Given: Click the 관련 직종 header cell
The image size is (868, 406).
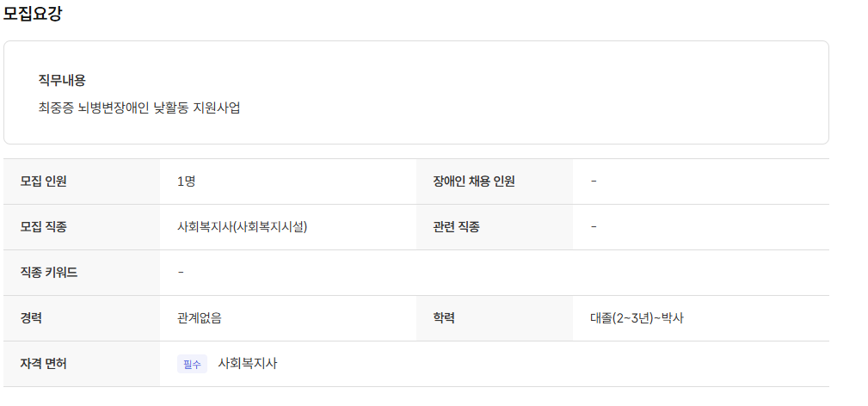Looking at the screenshot, I should (x=457, y=227).
